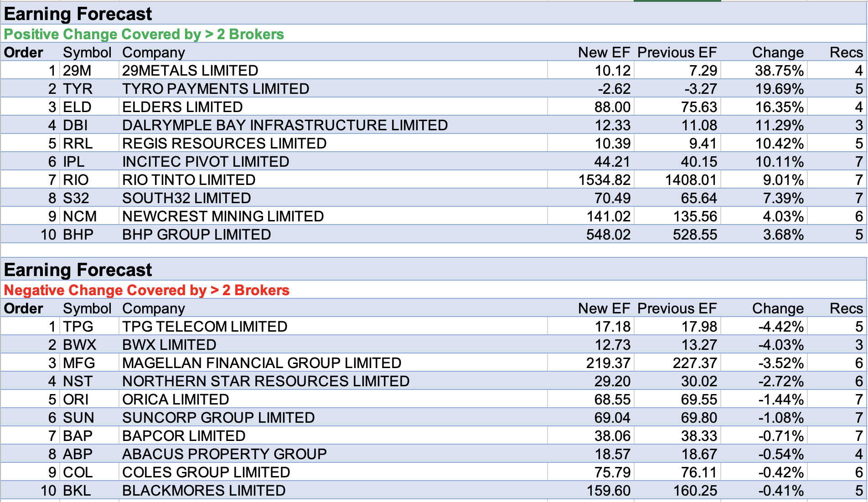Viewport: 868px width, 502px height.
Task: Select the NST symbol cell
Action: (77, 381)
